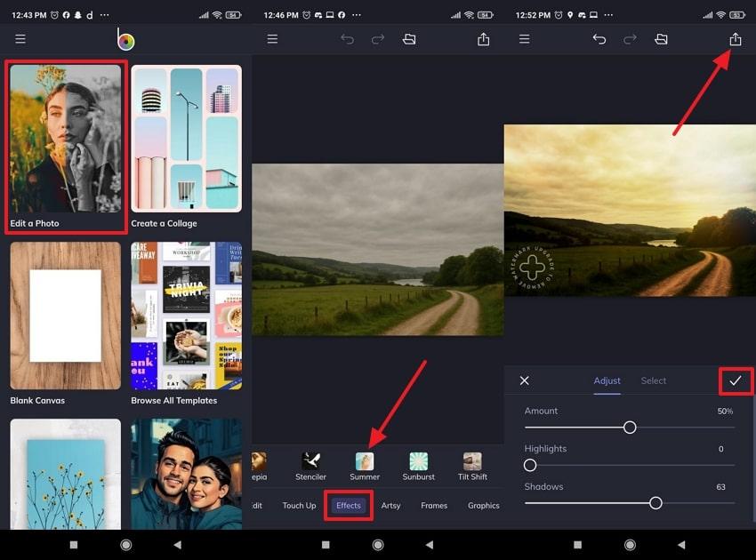756x560 pixels.
Task: Open the blue floral poster thumbnail
Action: 66,474
